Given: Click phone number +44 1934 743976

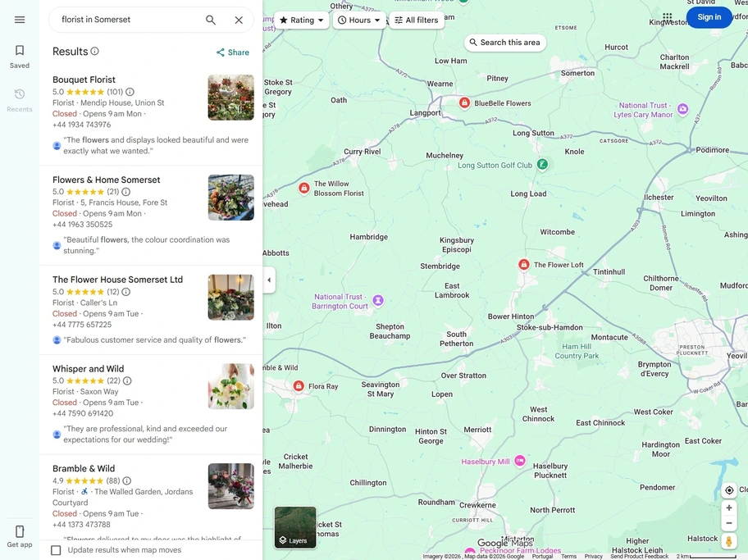Looking at the screenshot, I should coord(81,125).
